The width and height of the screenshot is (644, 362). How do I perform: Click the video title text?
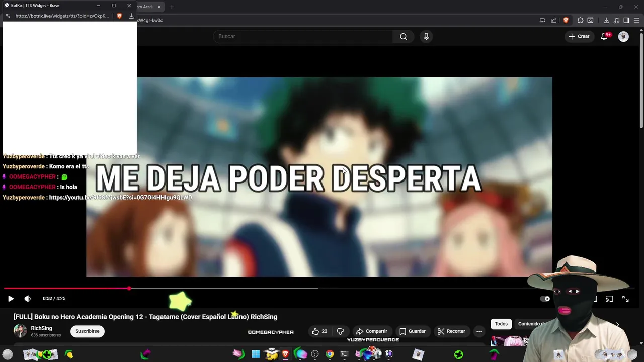[145, 317]
